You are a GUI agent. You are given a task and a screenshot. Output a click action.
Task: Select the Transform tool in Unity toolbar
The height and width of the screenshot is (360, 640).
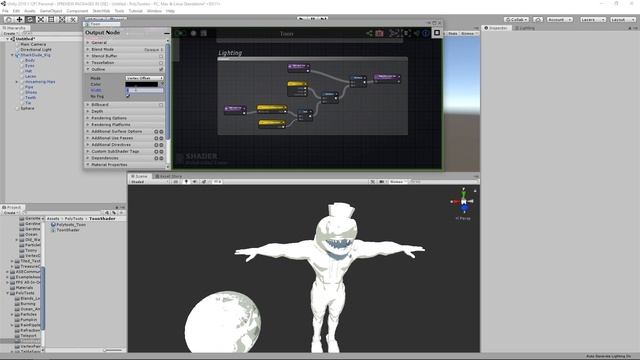[x=62, y=19]
